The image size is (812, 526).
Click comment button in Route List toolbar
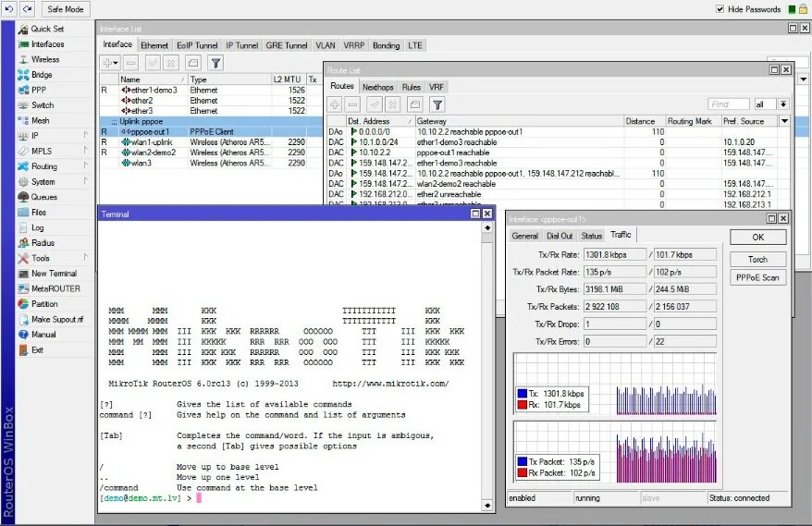tap(415, 105)
